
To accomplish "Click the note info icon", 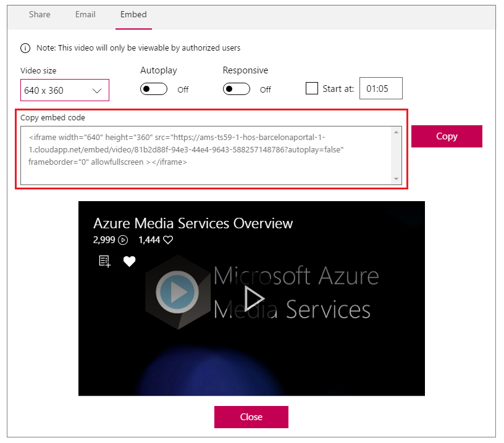I will click(x=25, y=48).
